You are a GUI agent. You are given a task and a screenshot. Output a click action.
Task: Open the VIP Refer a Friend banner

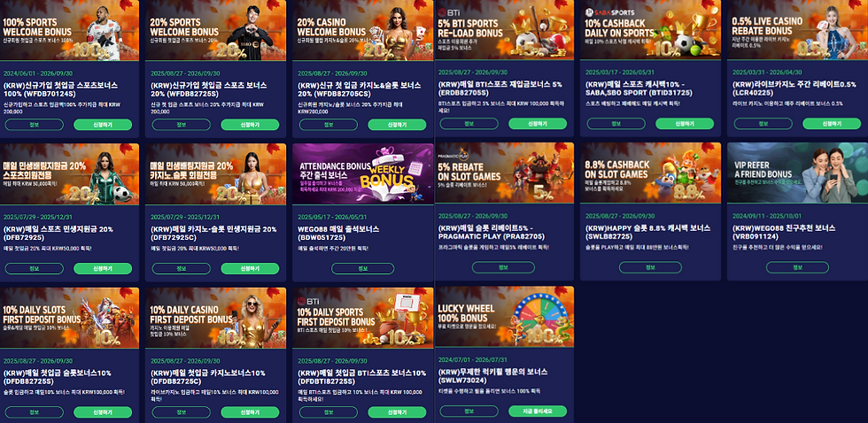(797, 173)
